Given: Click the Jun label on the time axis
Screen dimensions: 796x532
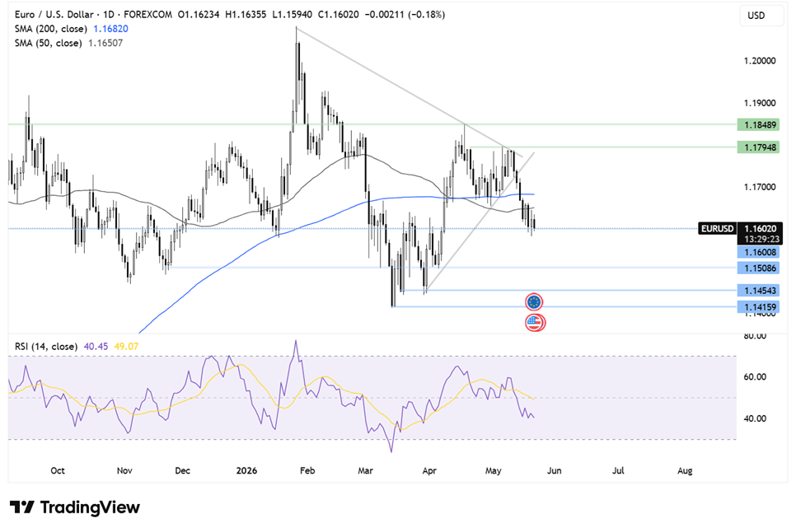Looking at the screenshot, I should click(555, 470).
